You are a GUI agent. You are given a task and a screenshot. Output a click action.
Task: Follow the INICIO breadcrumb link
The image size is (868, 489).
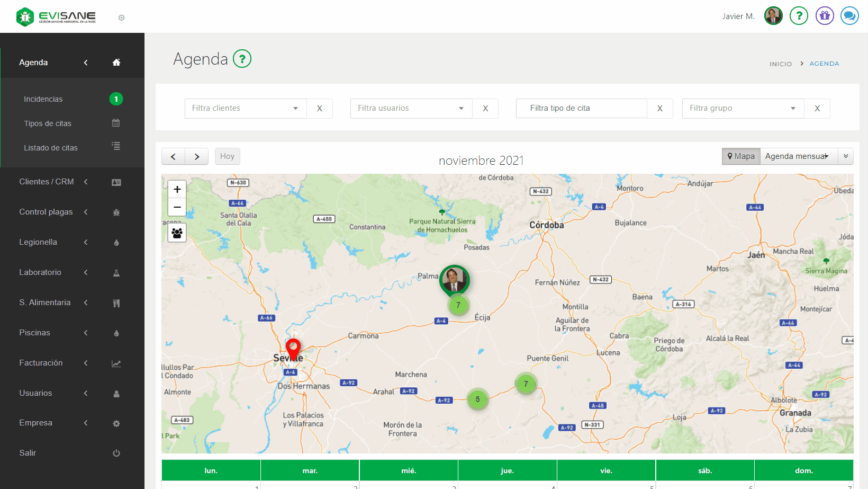(781, 64)
